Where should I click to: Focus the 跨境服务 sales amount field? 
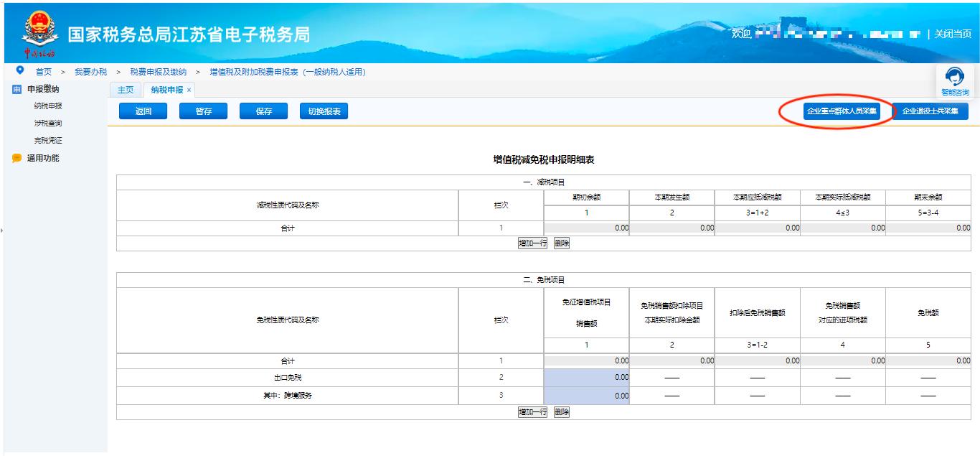tap(586, 396)
